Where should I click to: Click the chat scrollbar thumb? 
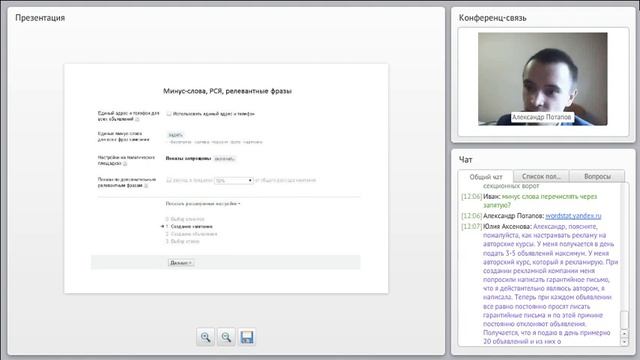[624, 320]
